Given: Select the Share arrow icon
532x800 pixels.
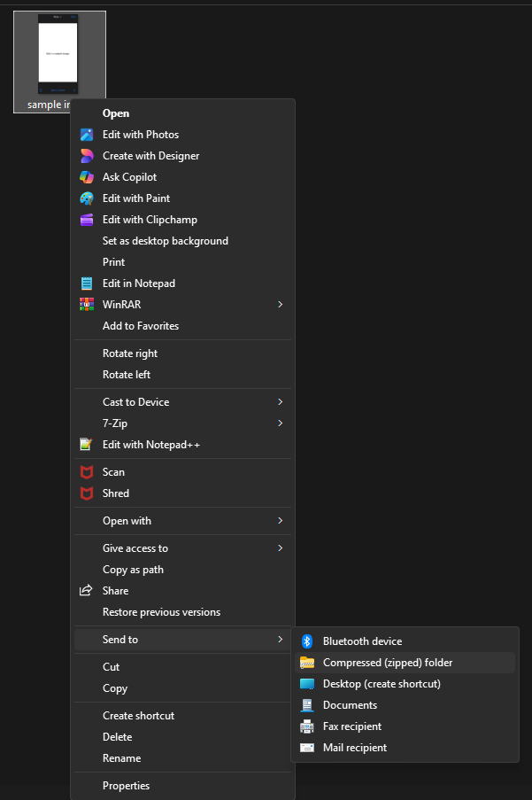Looking at the screenshot, I should [x=86, y=590].
